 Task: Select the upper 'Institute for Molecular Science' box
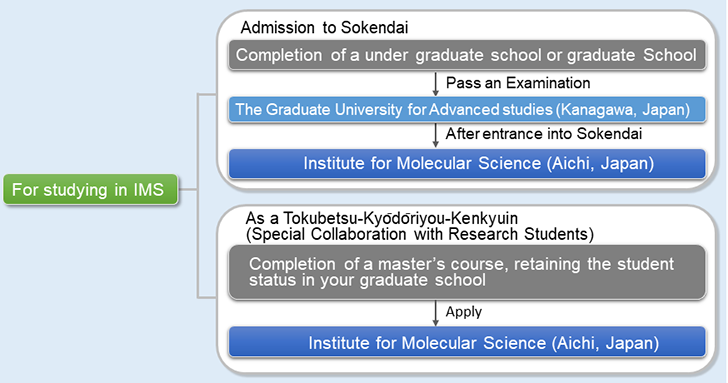pos(467,163)
